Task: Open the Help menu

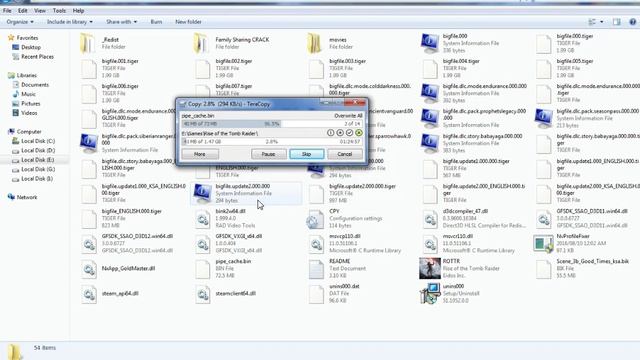Action: click(x=78, y=11)
